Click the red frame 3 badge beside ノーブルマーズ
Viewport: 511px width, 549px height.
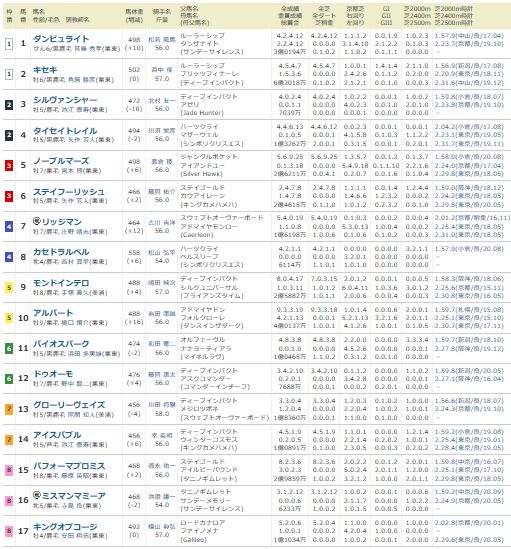click(9, 165)
